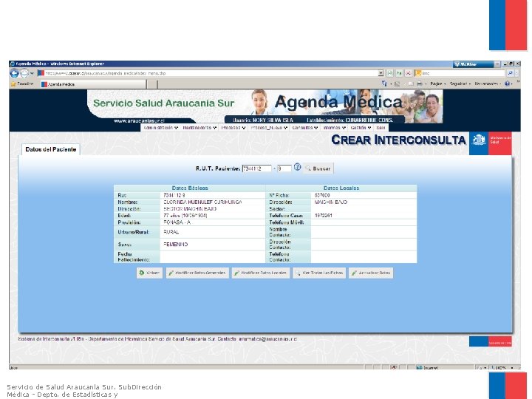The width and height of the screenshot is (532, 399).
Task: Click the Home icon in command bar
Action: [x=384, y=83]
